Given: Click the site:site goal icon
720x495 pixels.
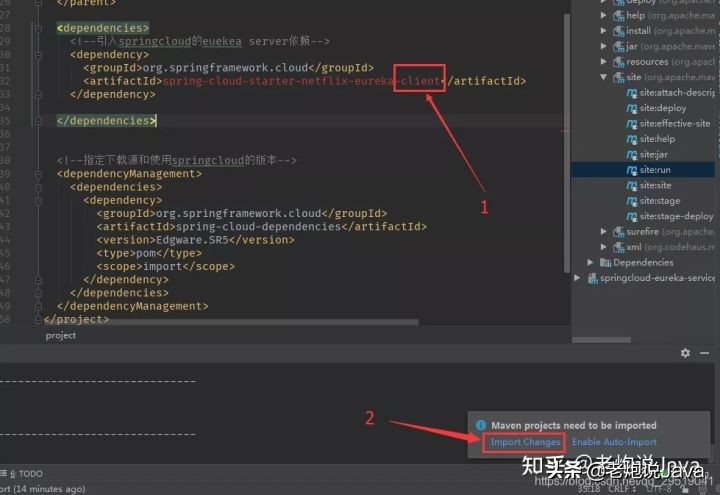Looking at the screenshot, I should point(632,186).
